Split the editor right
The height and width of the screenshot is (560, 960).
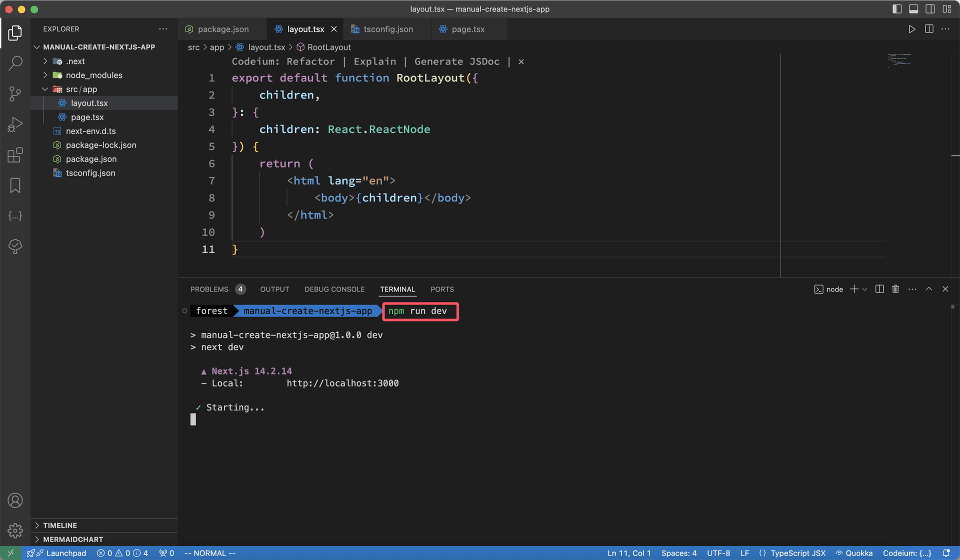[x=929, y=29]
